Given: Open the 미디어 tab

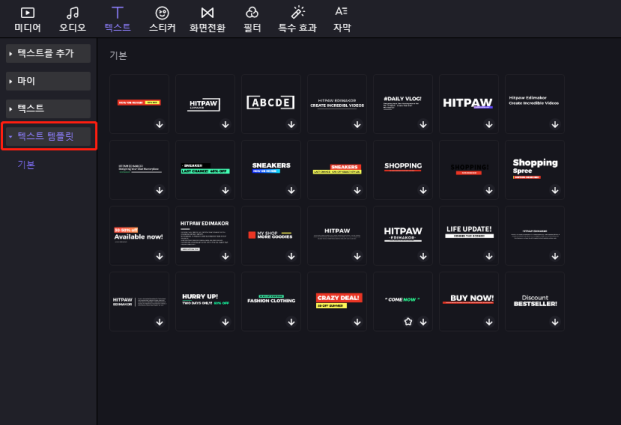Looking at the screenshot, I should click(27, 19).
